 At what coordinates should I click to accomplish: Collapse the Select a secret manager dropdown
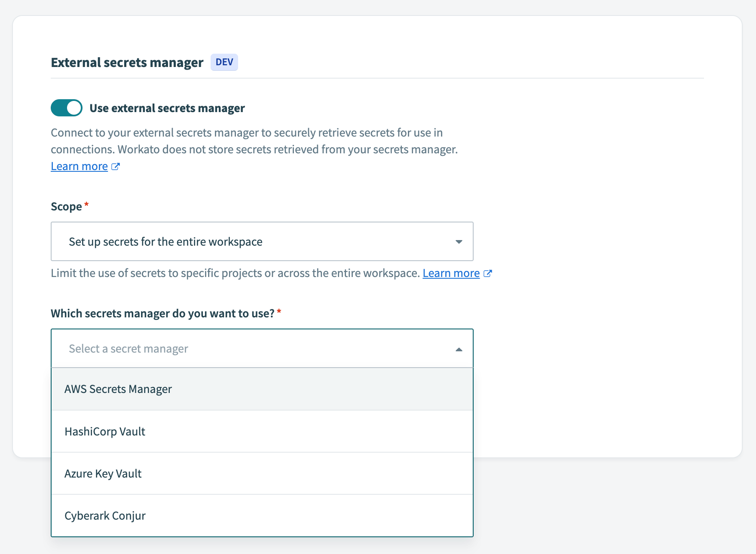tap(262, 348)
